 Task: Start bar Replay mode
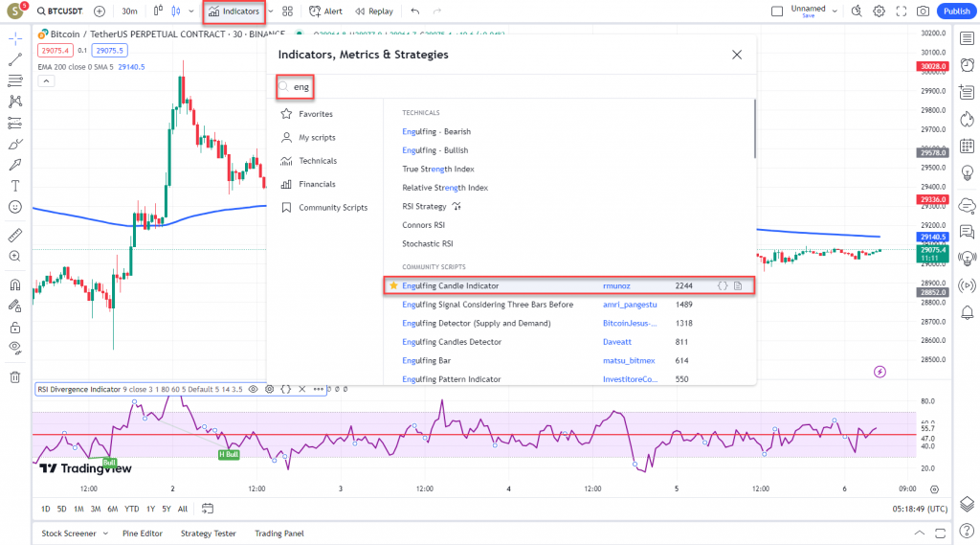coord(374,11)
